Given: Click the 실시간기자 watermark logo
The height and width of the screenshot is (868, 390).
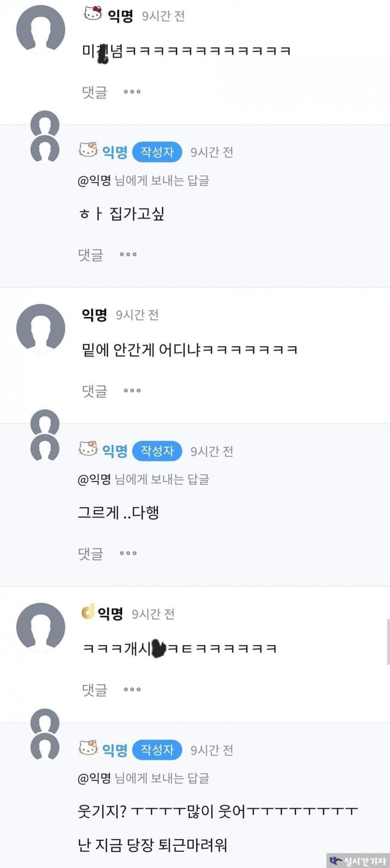Looking at the screenshot, I should 358,861.
